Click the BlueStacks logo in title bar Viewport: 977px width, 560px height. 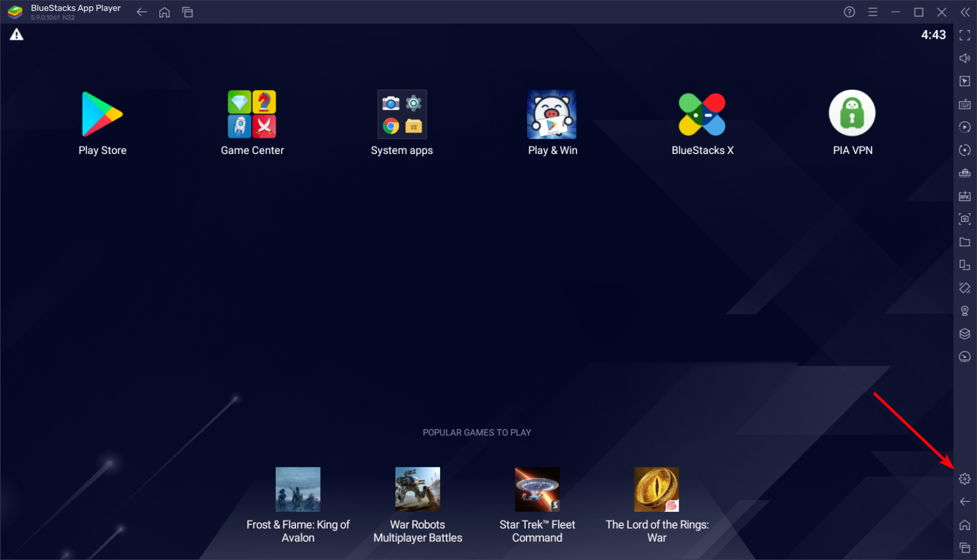pos(15,12)
